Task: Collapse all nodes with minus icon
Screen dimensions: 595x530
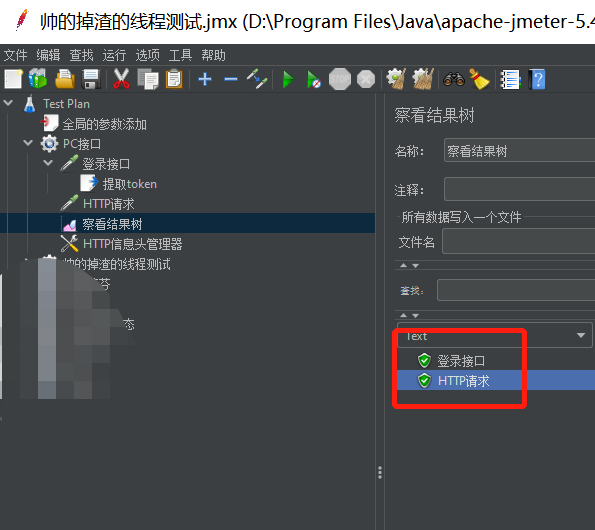Action: pyautogui.click(x=231, y=79)
